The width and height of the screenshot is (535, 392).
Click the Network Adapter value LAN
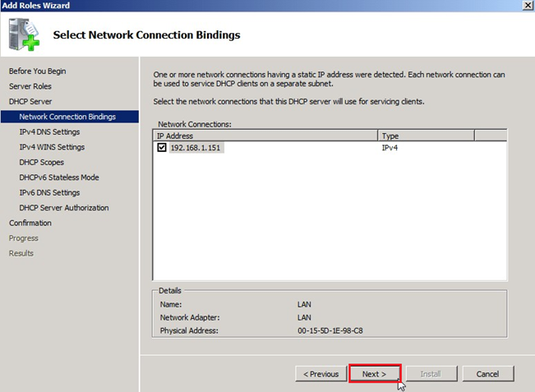pyautogui.click(x=304, y=317)
